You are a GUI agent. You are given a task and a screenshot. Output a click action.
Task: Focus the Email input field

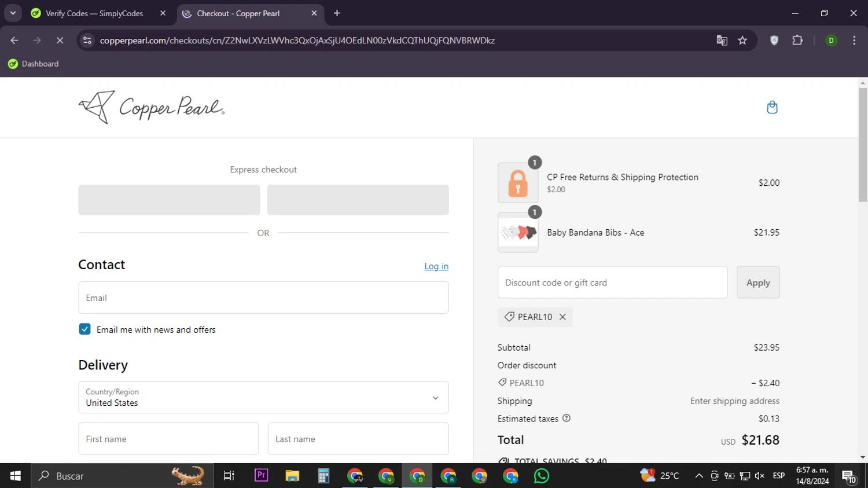coord(263,298)
